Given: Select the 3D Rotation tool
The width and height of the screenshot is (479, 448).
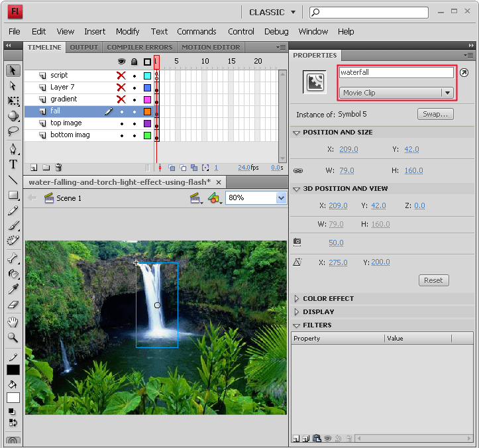Looking at the screenshot, I should tap(13, 116).
